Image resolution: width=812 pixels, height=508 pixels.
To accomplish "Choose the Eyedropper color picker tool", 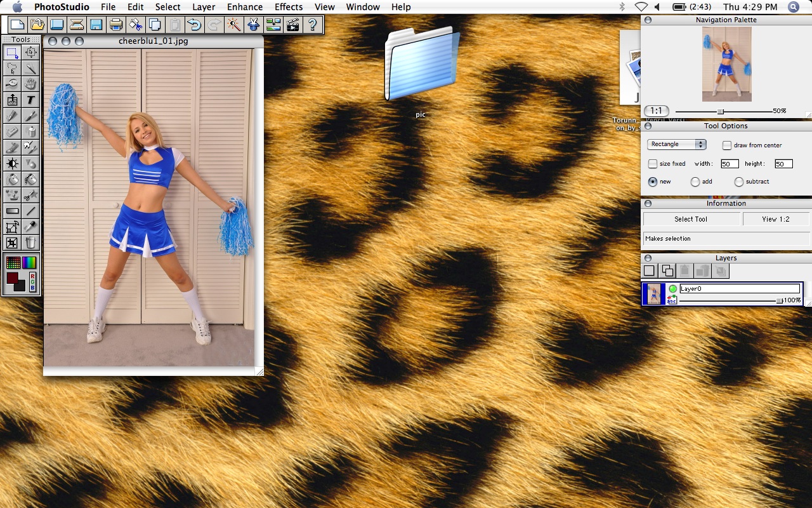I will pos(30,227).
